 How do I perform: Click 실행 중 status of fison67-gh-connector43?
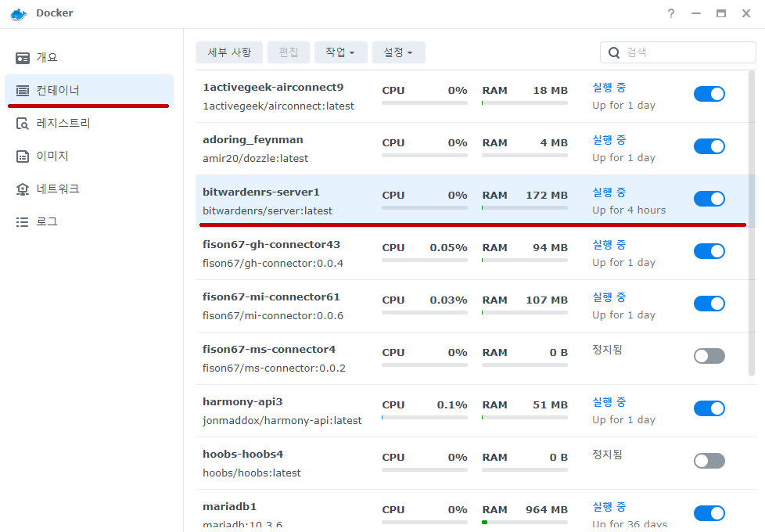pos(609,245)
